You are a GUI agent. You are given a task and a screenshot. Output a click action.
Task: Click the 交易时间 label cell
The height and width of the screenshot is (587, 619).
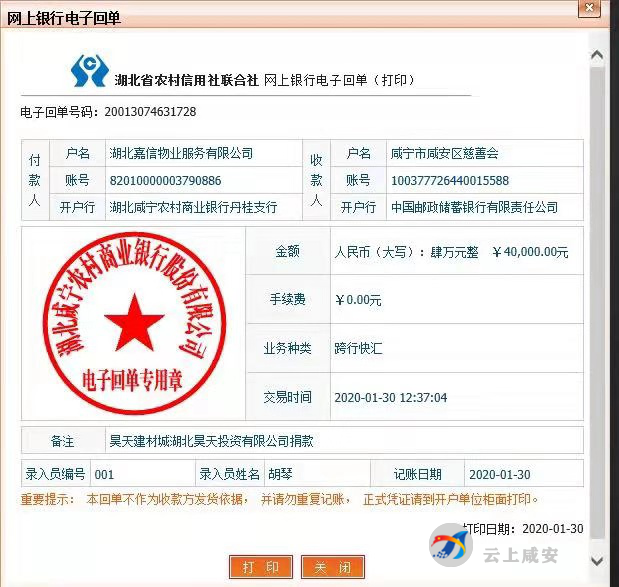(x=288, y=397)
